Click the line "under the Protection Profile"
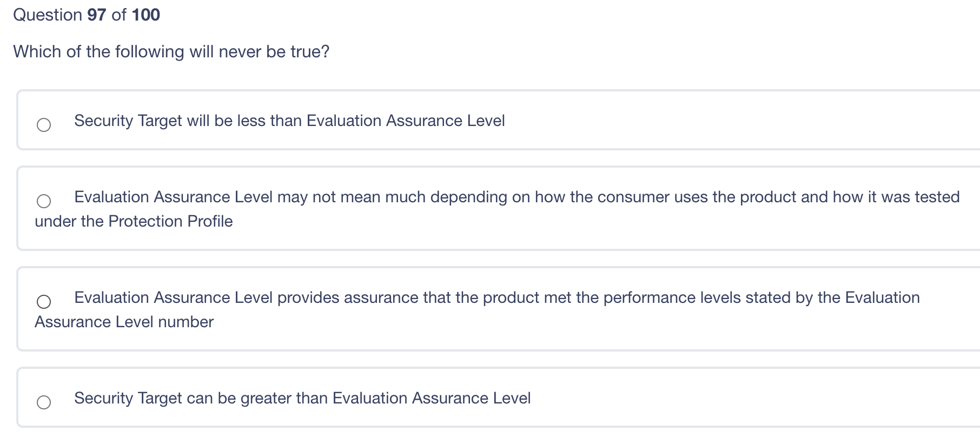The image size is (980, 437). tap(134, 221)
